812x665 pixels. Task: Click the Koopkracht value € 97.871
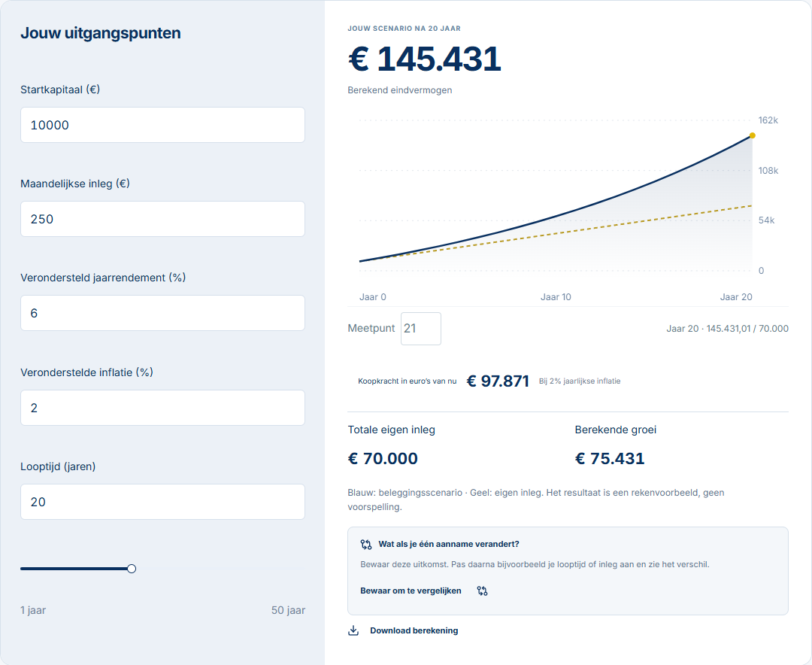(x=498, y=381)
